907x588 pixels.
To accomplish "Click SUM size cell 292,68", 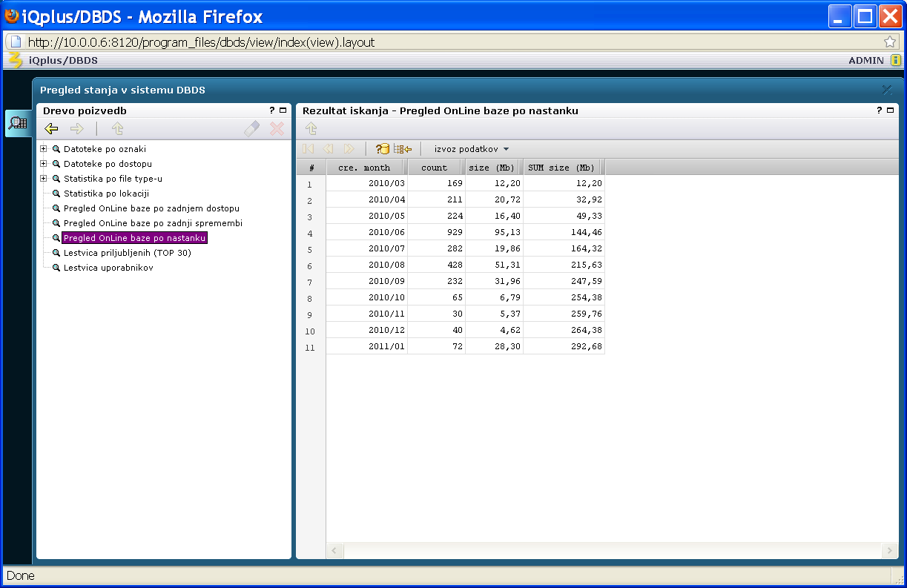I will [564, 346].
